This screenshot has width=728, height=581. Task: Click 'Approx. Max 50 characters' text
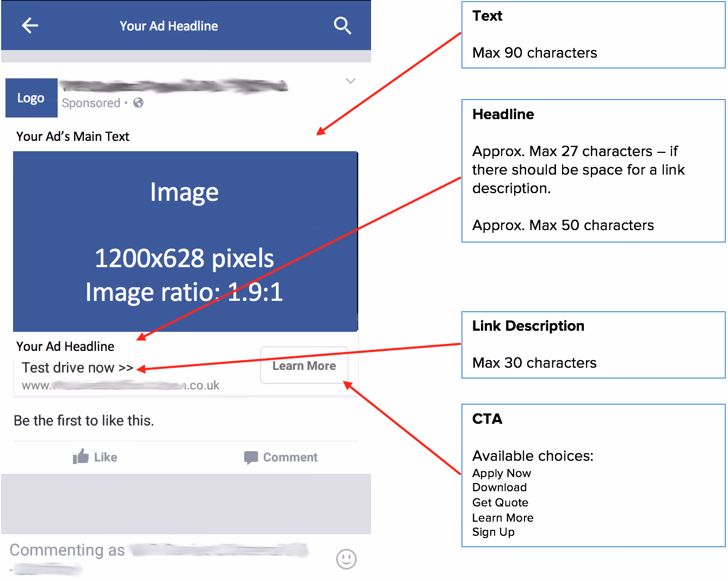click(563, 225)
